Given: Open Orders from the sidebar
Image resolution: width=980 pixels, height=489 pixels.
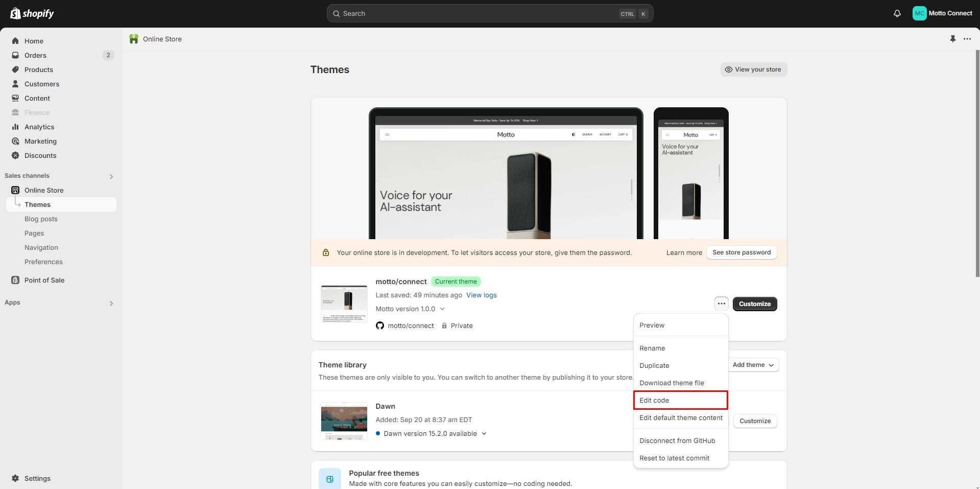Looking at the screenshot, I should (x=35, y=55).
